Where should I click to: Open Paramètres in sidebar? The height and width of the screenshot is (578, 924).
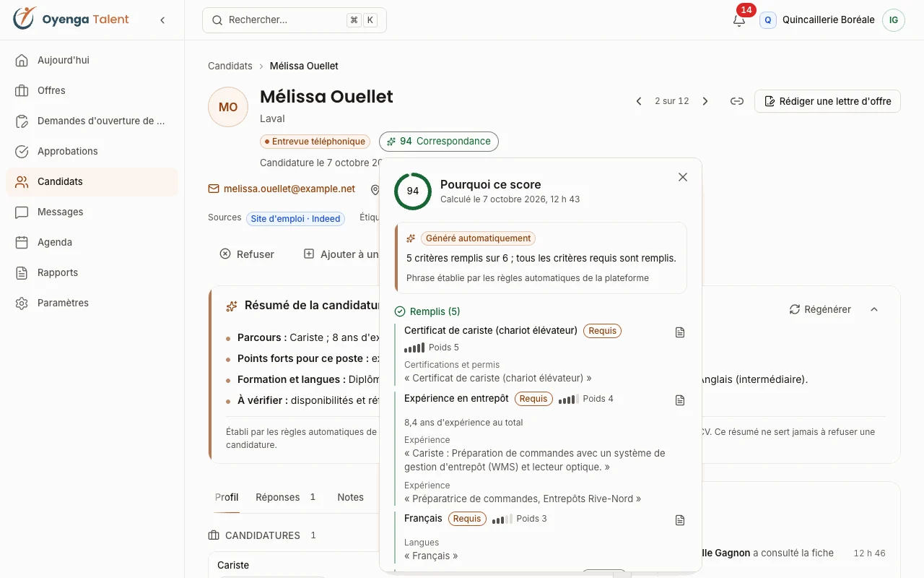tap(92, 303)
